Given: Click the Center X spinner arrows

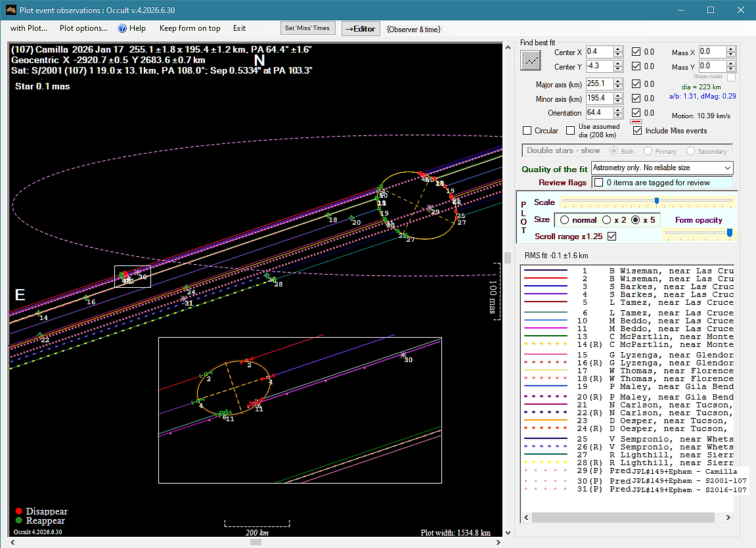Looking at the screenshot, I should [x=618, y=52].
